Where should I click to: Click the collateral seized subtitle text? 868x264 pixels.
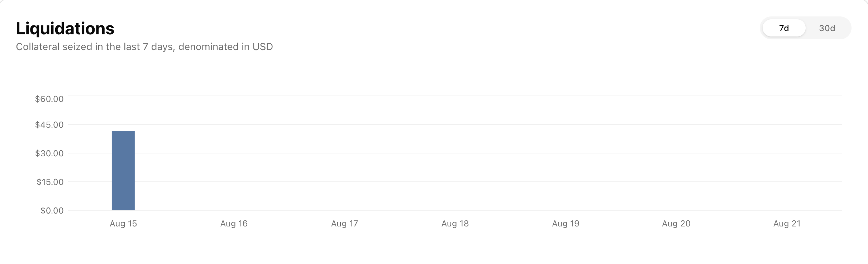point(144,47)
